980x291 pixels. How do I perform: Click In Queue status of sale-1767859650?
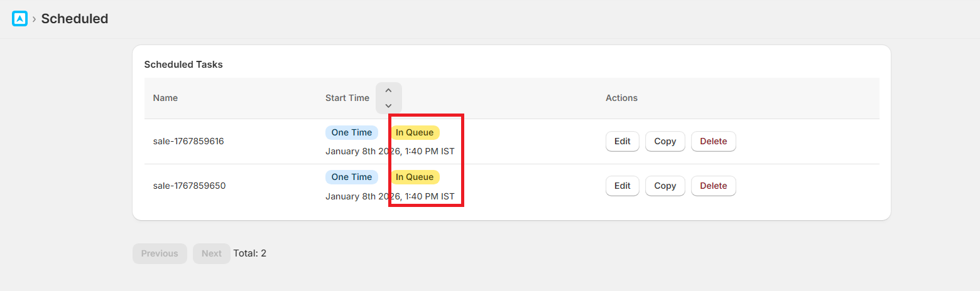(x=415, y=177)
